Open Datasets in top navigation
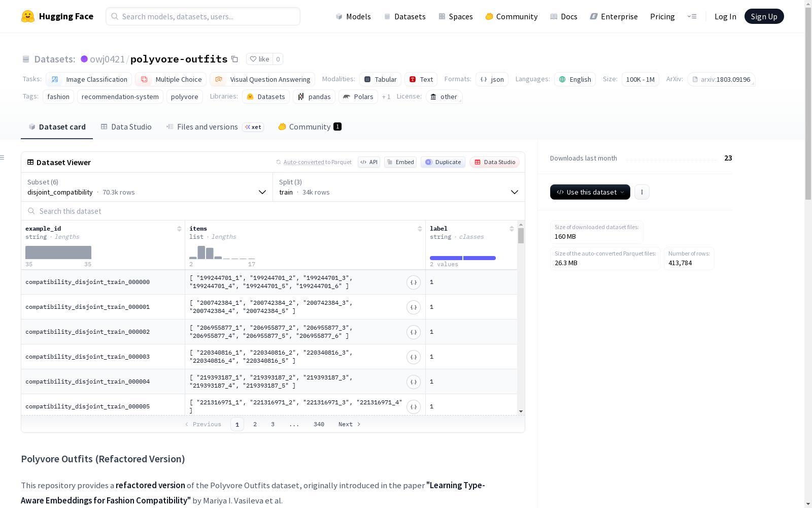812x508 pixels. [404, 16]
